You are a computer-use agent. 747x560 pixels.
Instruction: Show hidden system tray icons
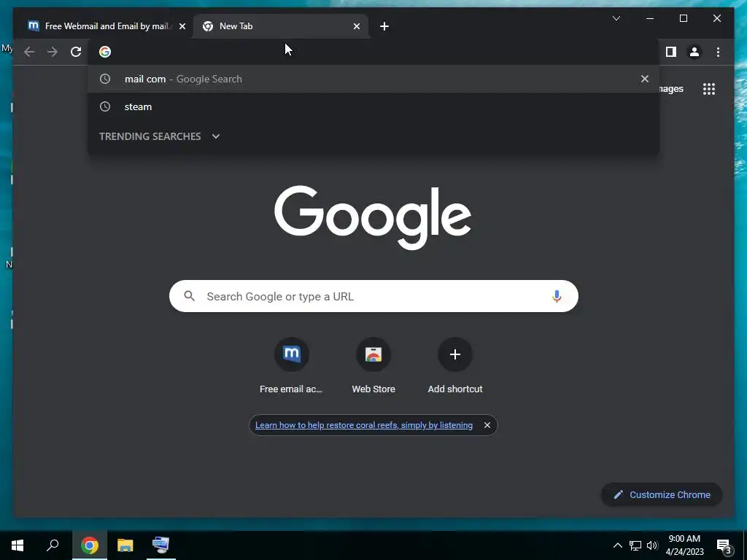pos(617,545)
